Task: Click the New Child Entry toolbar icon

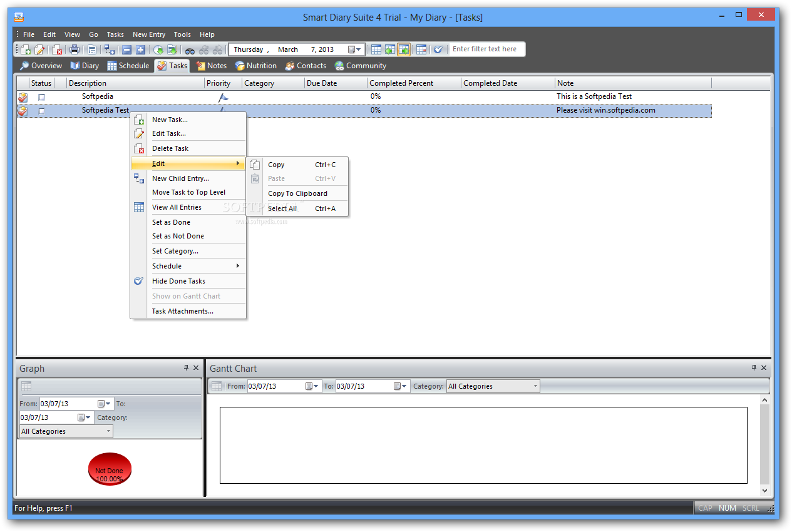Action: 109,49
